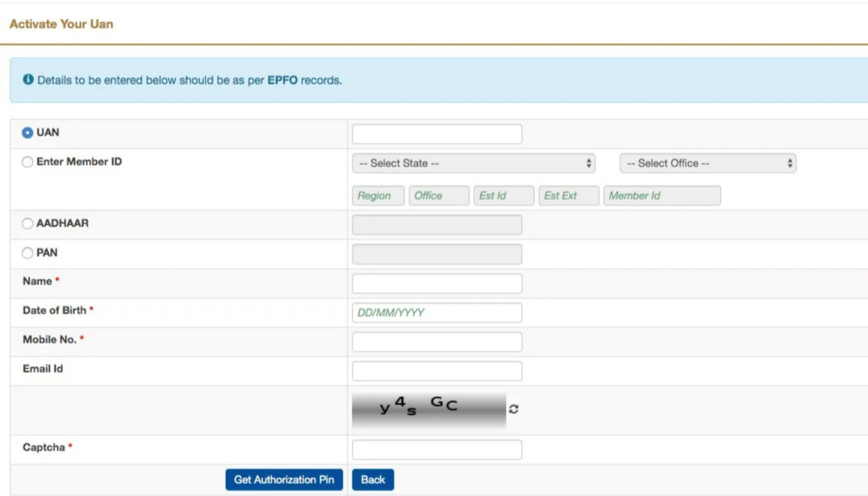Expand the Select Office dropdown

click(x=707, y=163)
